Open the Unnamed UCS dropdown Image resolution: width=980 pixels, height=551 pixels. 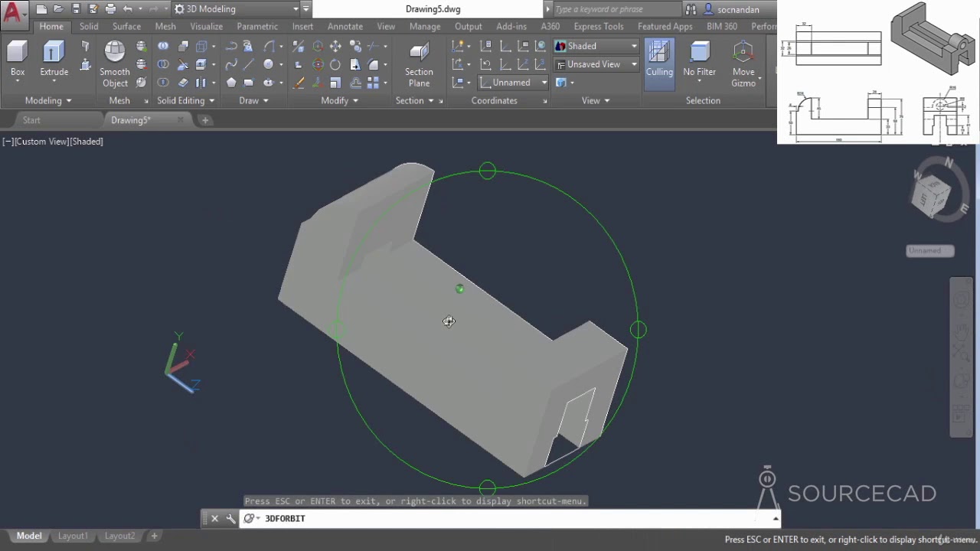(513, 83)
